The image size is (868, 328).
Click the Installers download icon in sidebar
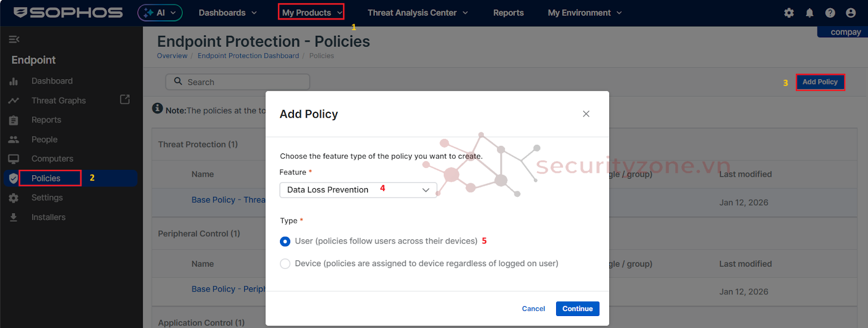[x=14, y=217]
